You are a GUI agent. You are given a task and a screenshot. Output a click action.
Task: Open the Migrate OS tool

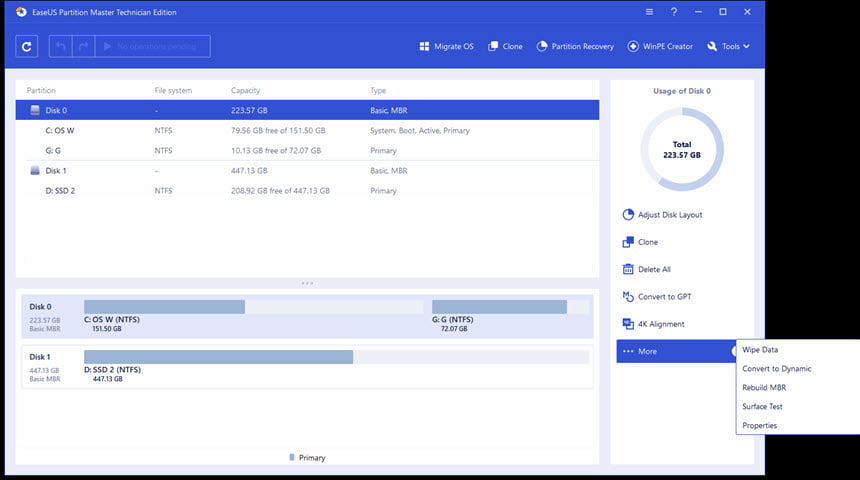tap(446, 47)
